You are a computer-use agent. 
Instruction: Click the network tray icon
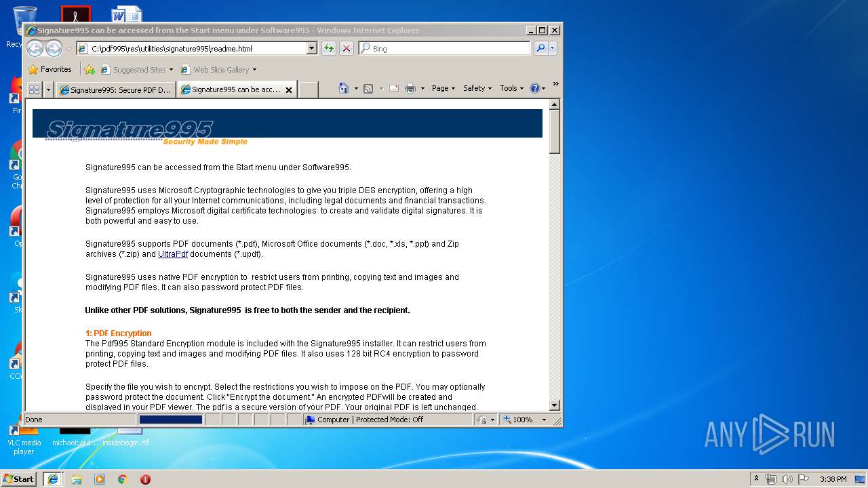click(771, 479)
